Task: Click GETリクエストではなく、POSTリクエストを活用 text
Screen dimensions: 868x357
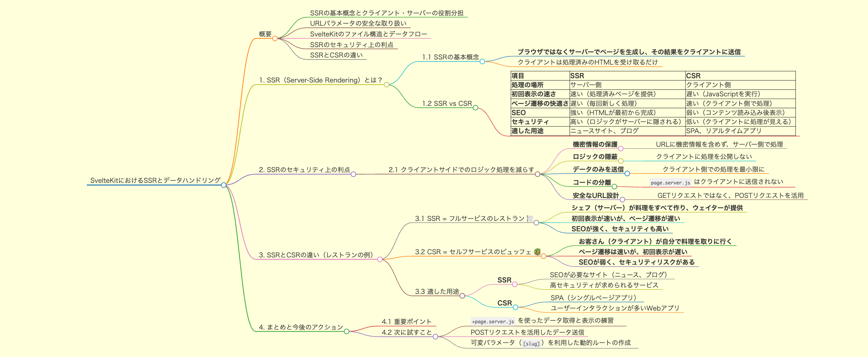Action: [x=730, y=196]
